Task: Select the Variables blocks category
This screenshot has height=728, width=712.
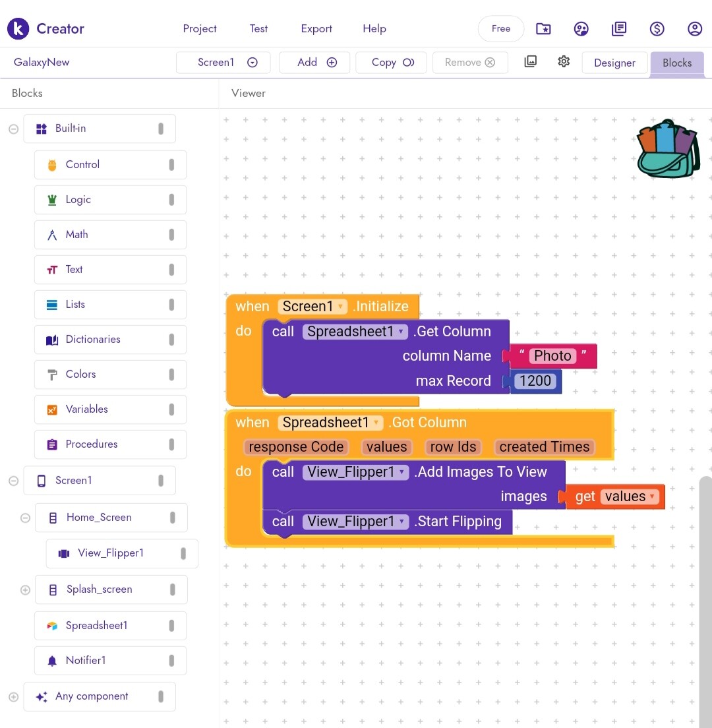Action: point(111,409)
